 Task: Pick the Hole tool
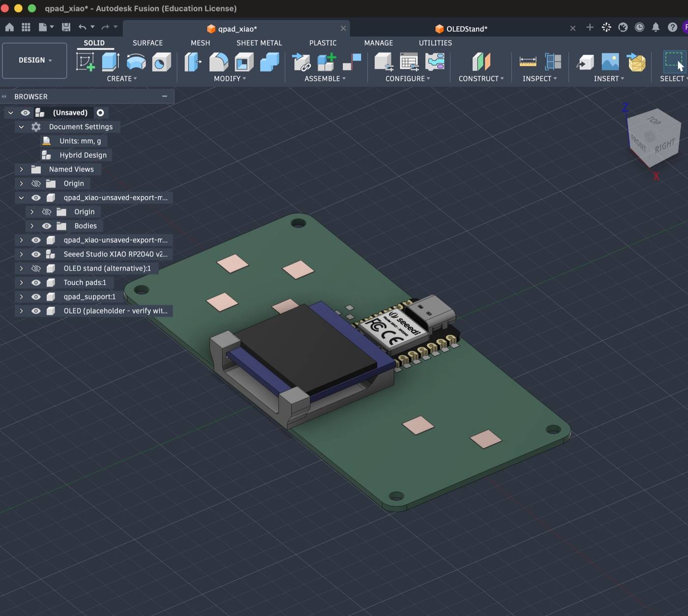[161, 62]
